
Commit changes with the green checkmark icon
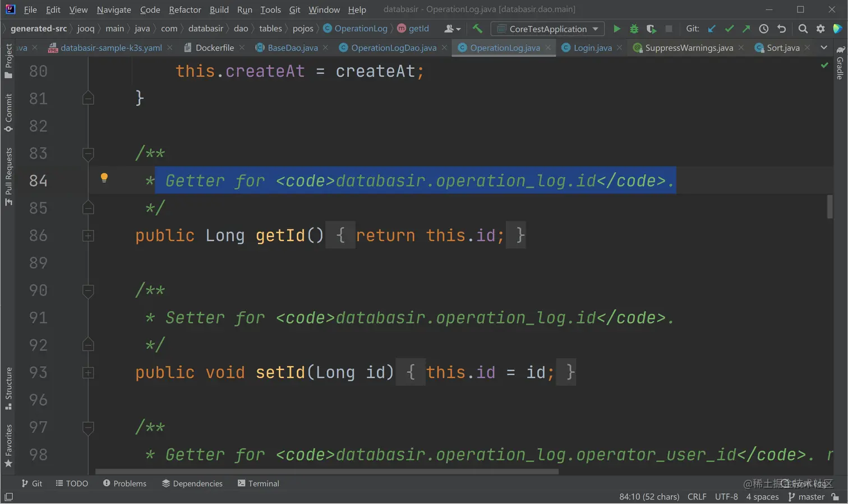pos(729,29)
